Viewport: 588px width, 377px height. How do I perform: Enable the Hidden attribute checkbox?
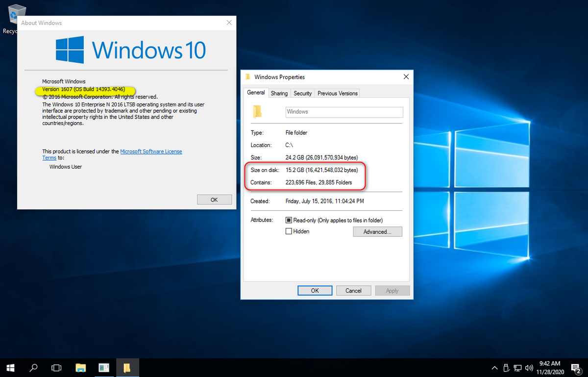[289, 231]
